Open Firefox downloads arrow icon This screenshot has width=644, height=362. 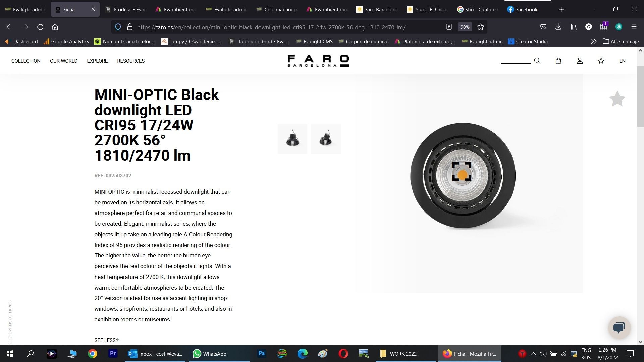click(558, 27)
